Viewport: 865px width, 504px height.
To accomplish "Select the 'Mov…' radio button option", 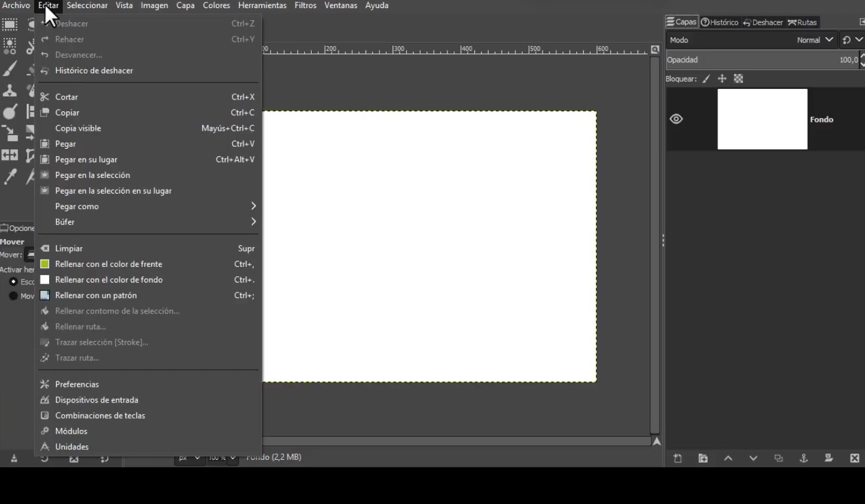I will 13,296.
